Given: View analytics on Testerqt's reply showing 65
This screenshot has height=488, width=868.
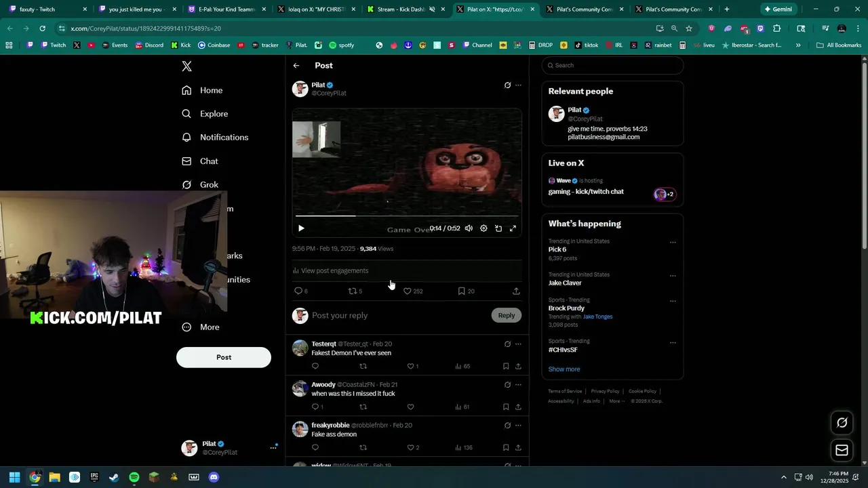Looking at the screenshot, I should coord(462,366).
